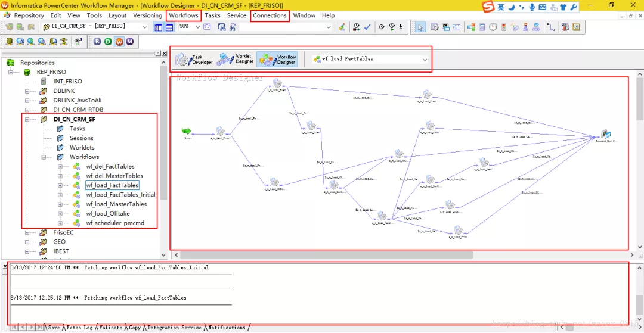Switch to the Save output tab
Viewport: 644px width, 333px height.
(54, 328)
